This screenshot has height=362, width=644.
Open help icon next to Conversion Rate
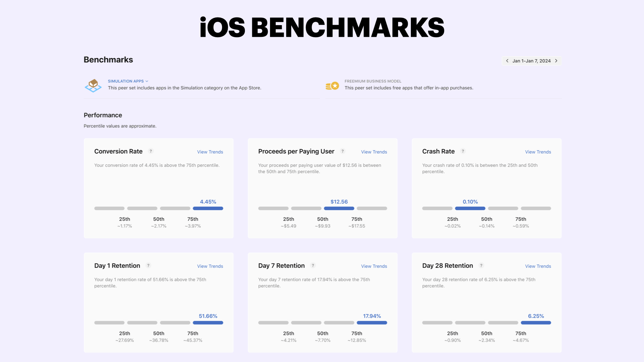[151, 151]
